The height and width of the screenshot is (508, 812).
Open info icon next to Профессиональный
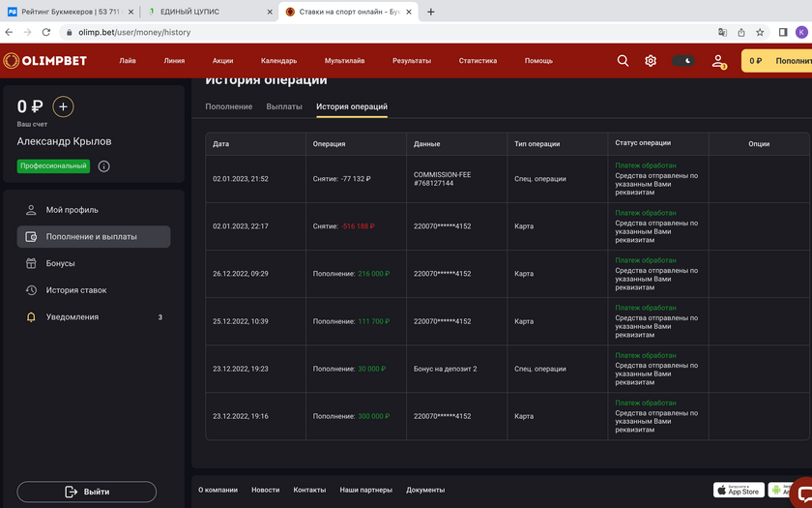103,166
